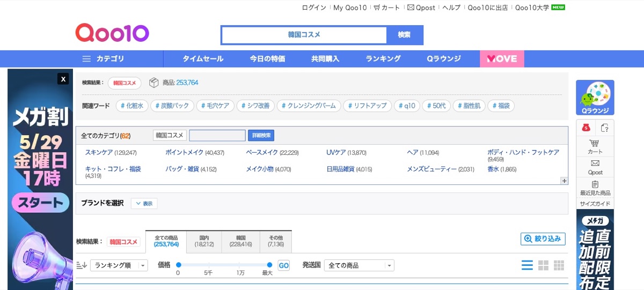Image resolution: width=644 pixels, height=290 pixels.
Task: Switch to medium grid view icon
Action: [x=543, y=265]
